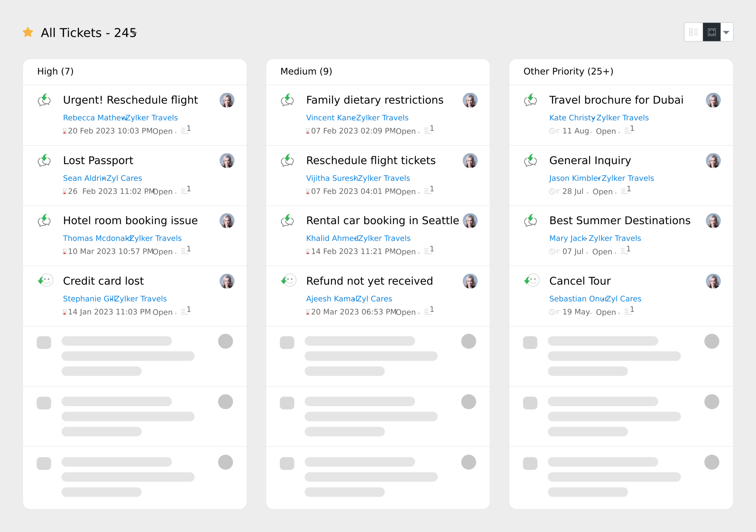The image size is (756, 532).
Task: Click the favorite star icon beside All Tickets
Action: pyautogui.click(x=28, y=32)
